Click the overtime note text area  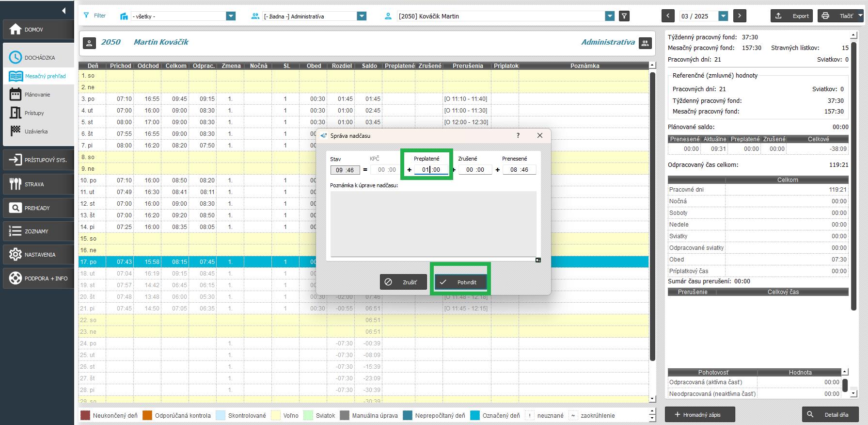(x=433, y=224)
